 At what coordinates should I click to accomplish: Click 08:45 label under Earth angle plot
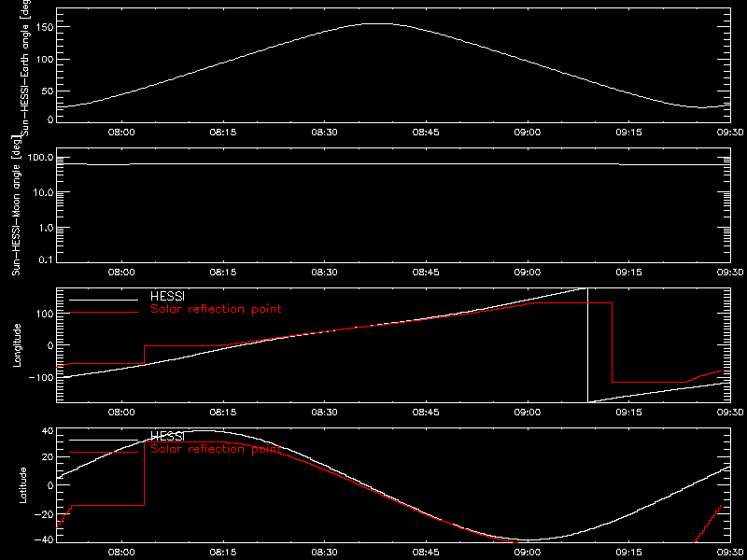click(426, 133)
